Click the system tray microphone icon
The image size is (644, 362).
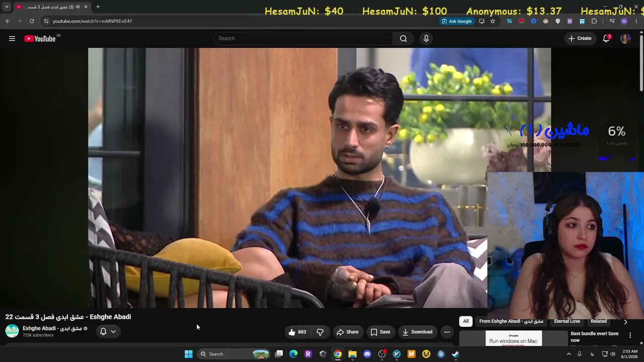[x=580, y=354]
